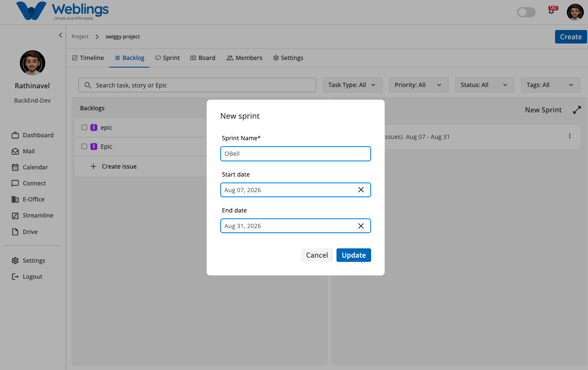Open Streamline from the sidebar
588x370 pixels.
[x=32, y=215]
